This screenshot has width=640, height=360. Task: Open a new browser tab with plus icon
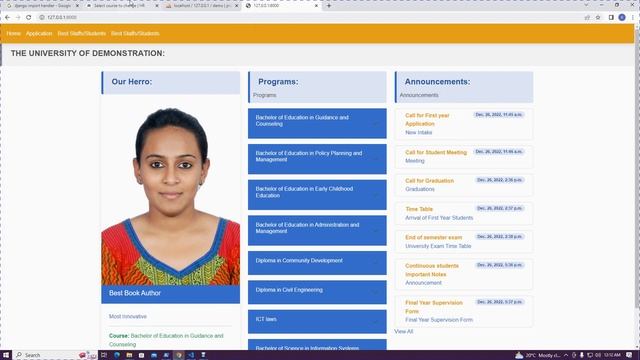coord(329,6)
